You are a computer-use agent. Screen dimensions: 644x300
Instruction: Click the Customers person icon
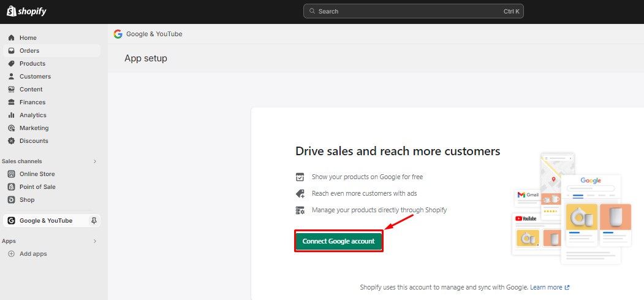point(12,77)
